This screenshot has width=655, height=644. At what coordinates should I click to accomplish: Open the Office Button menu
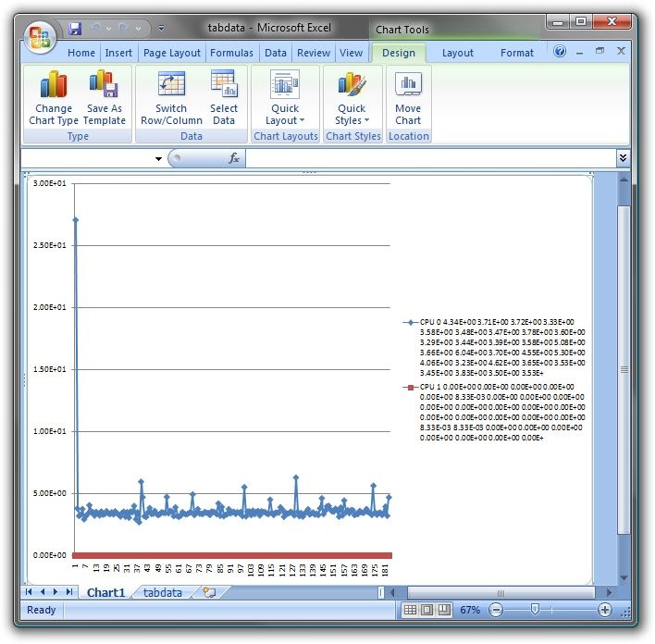40,38
